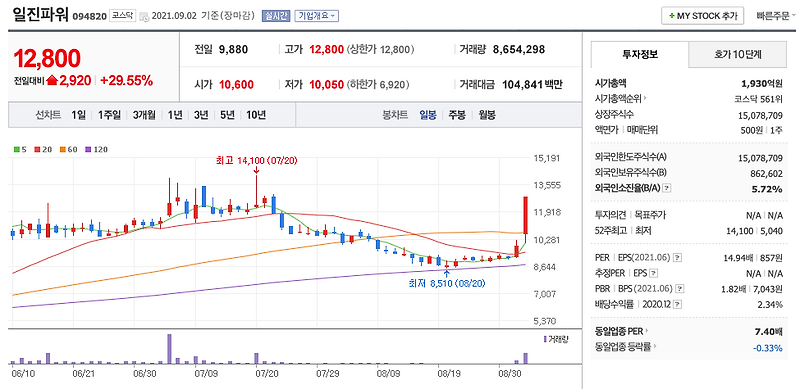The image size is (800, 389).
Task: Click the 최저 8,510 (08/20) chart marker
Action: coord(446,283)
